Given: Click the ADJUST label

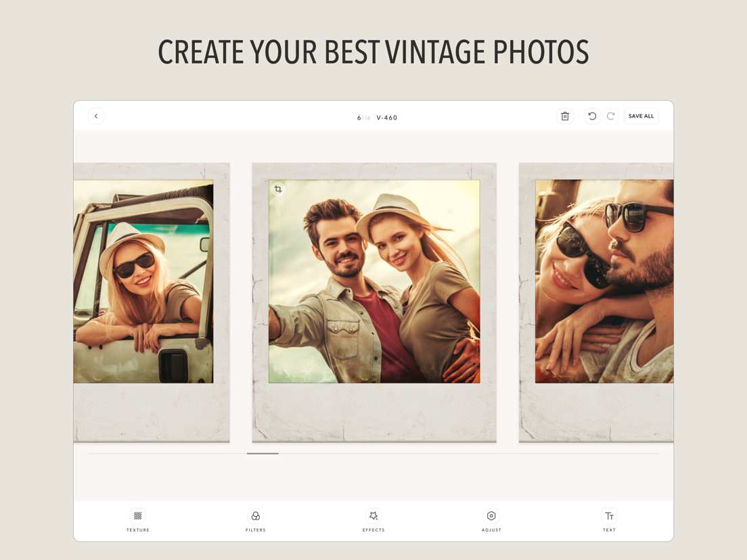Looking at the screenshot, I should click(x=491, y=530).
